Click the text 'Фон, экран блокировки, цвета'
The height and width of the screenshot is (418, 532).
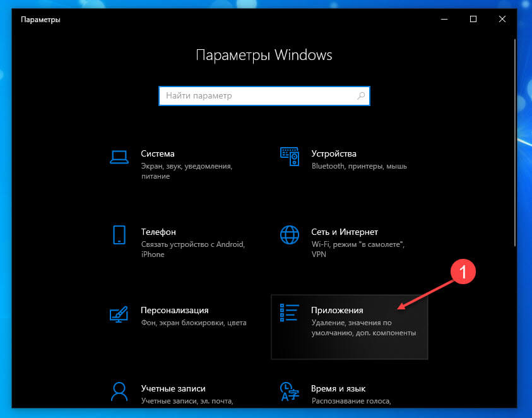[194, 323]
